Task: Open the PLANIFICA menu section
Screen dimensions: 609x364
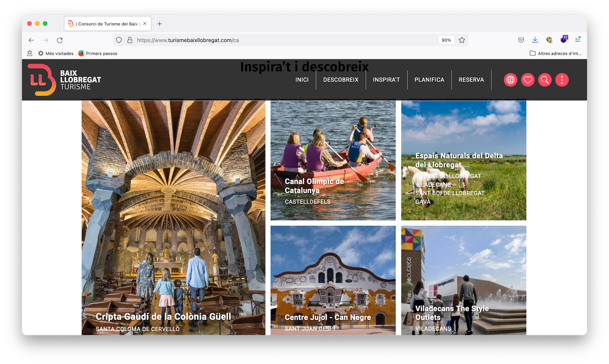Action: (429, 80)
